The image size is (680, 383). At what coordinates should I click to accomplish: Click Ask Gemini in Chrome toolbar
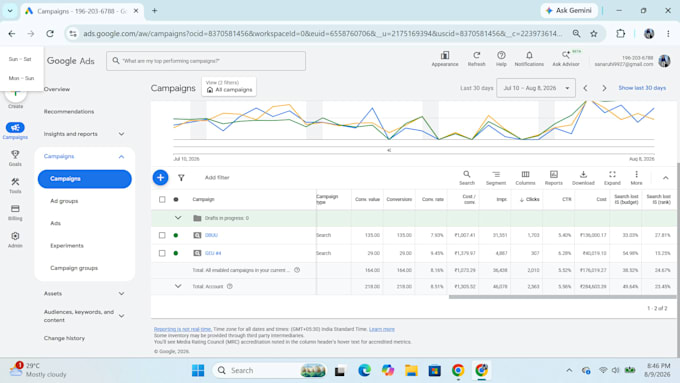(x=569, y=10)
